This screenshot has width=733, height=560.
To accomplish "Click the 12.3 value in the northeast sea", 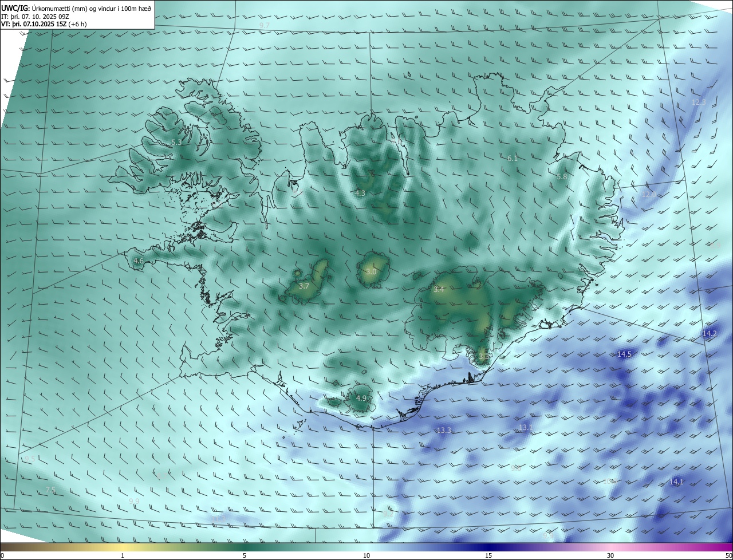I will point(699,102).
